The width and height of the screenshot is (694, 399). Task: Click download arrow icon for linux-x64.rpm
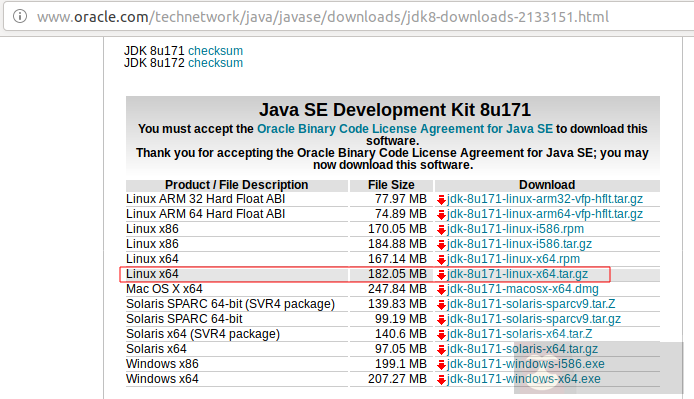click(x=441, y=260)
